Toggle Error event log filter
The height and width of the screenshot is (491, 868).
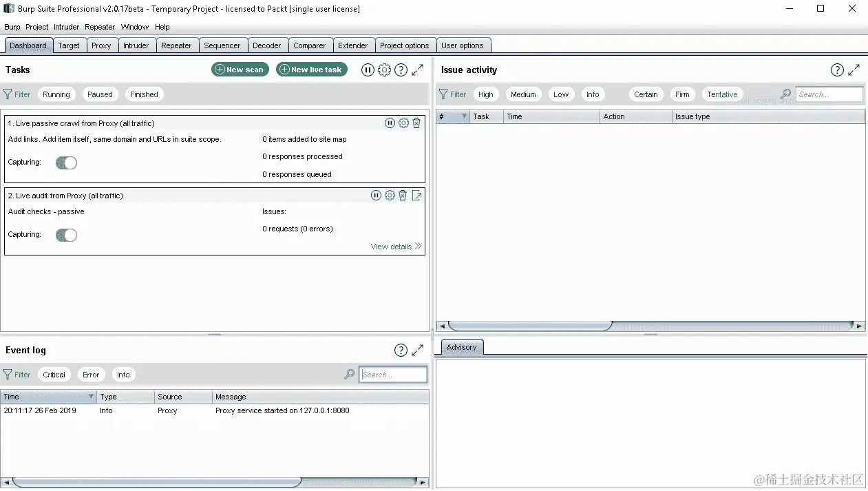tap(91, 375)
